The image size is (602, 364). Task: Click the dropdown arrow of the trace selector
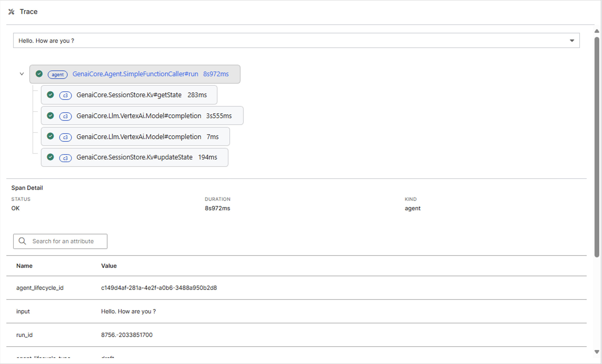(x=572, y=41)
